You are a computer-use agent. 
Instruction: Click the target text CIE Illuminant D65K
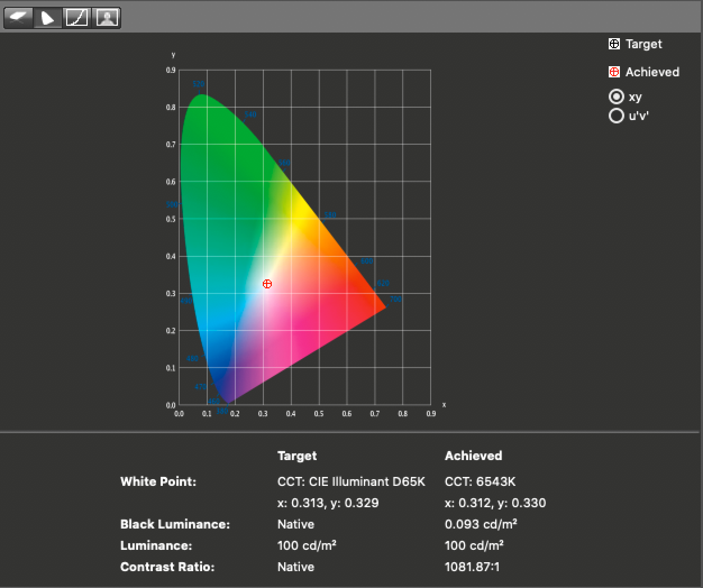(x=367, y=481)
